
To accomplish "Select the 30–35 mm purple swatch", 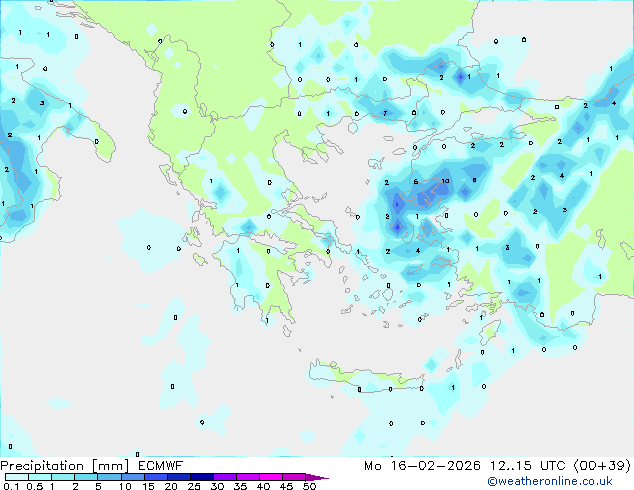I will [224, 477].
